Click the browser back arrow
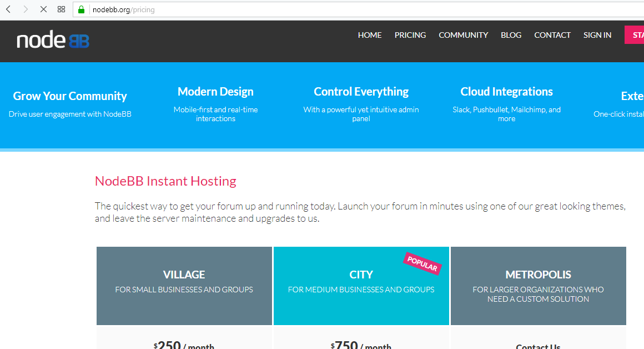The image size is (644, 349). [x=8, y=9]
